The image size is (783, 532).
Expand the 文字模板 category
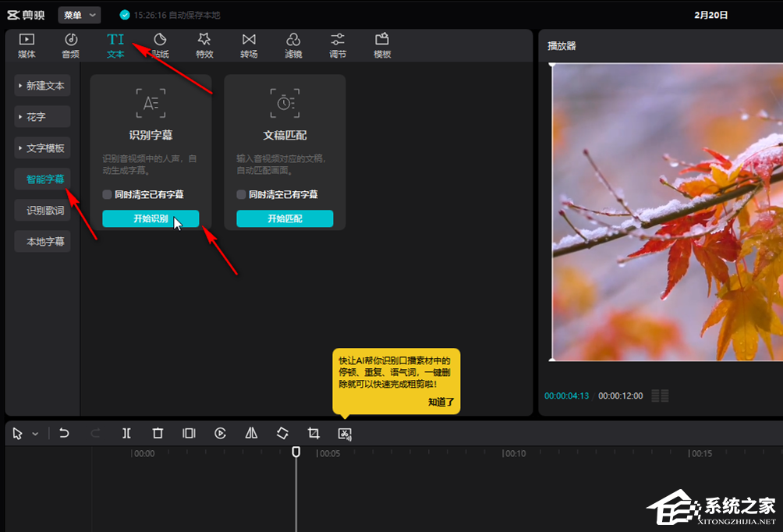(43, 148)
